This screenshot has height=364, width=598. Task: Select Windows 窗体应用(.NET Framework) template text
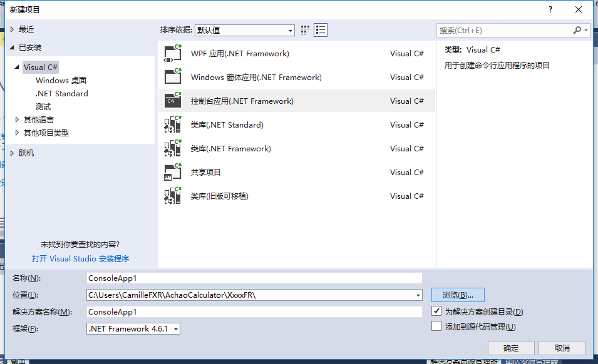pyautogui.click(x=256, y=78)
